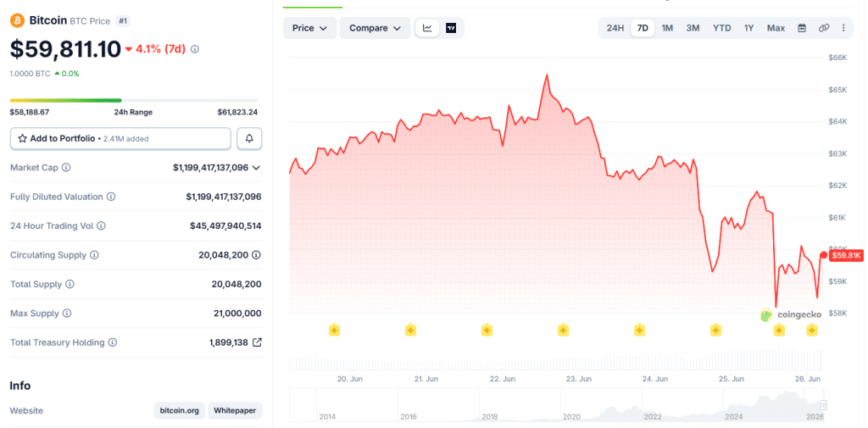
Task: Switch to TradingView chart view
Action: tap(451, 28)
